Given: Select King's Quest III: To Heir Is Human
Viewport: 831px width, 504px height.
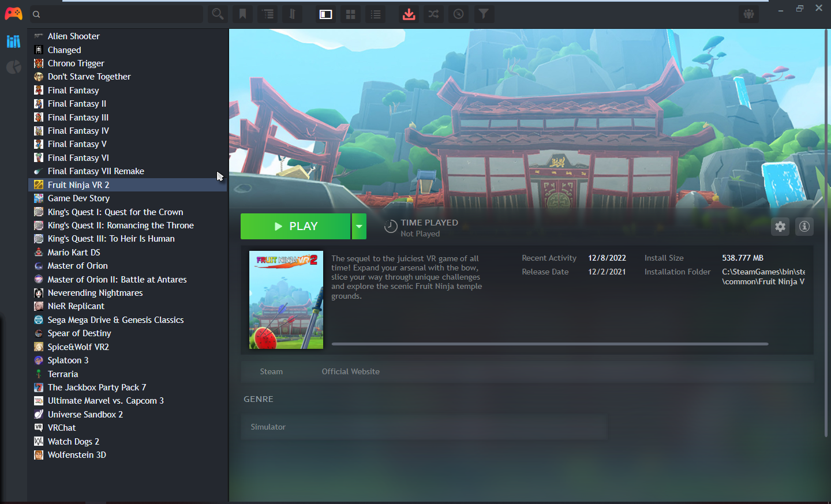Looking at the screenshot, I should coord(128,239).
